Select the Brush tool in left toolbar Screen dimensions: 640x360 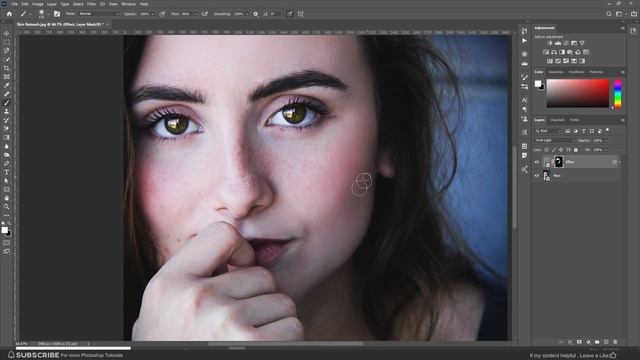(7, 103)
